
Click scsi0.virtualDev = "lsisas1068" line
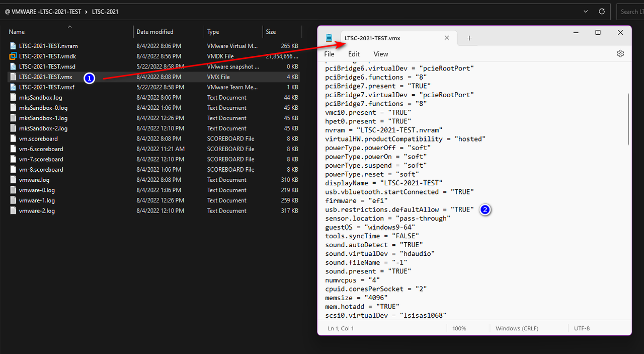point(386,315)
